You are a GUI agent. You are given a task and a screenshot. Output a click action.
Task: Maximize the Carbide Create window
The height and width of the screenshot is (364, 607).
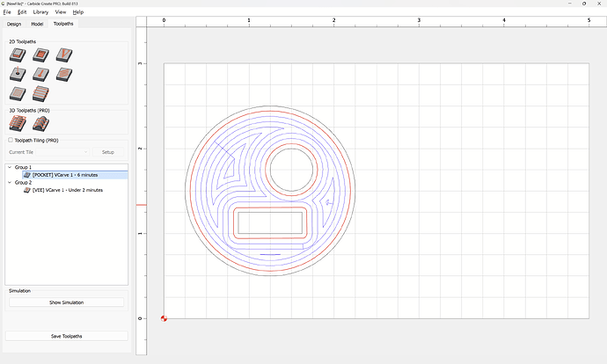[x=584, y=4]
